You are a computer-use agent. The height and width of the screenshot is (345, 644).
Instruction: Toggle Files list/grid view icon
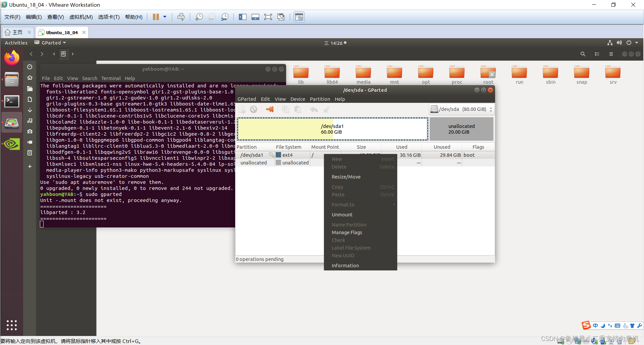tap(597, 54)
